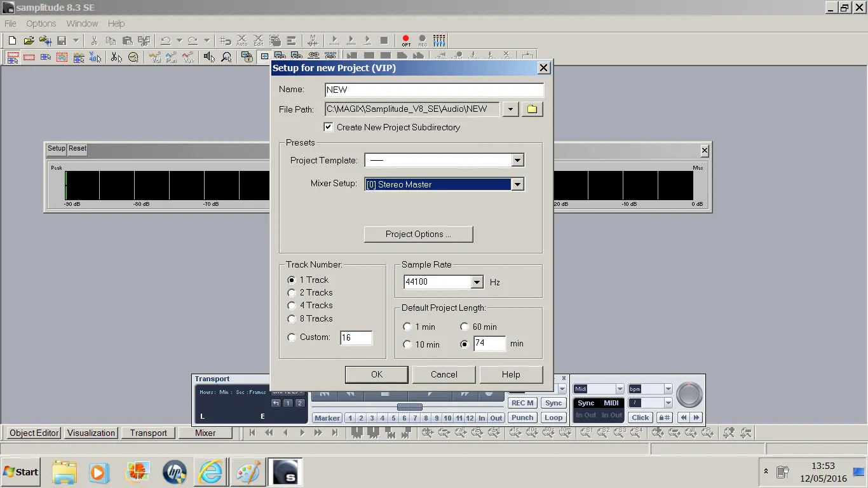
Task: Select the 1 Track option
Action: (292, 280)
